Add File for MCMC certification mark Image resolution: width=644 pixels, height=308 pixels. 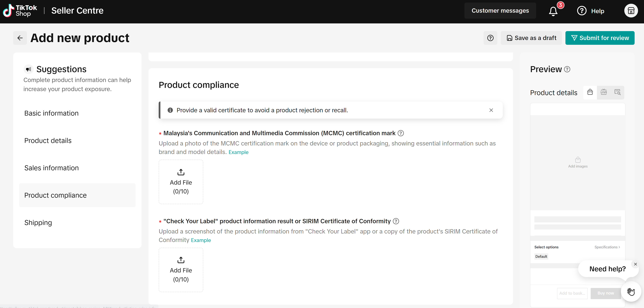pos(181,182)
